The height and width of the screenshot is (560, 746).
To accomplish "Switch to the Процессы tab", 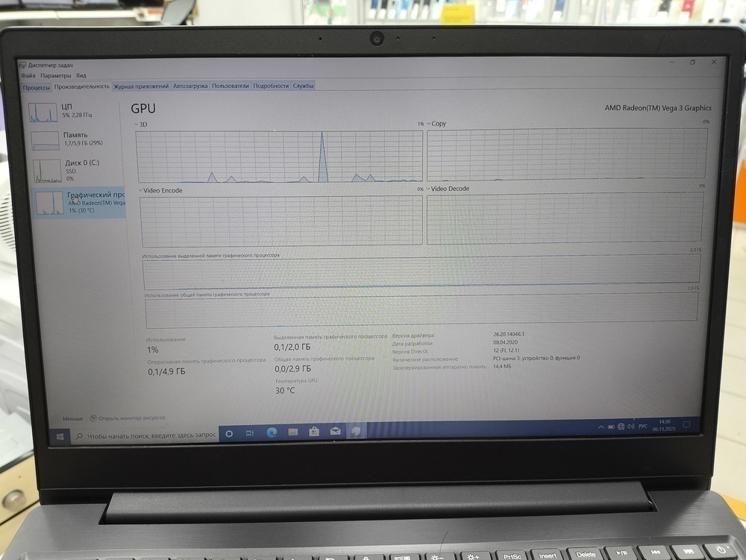I will (x=36, y=86).
